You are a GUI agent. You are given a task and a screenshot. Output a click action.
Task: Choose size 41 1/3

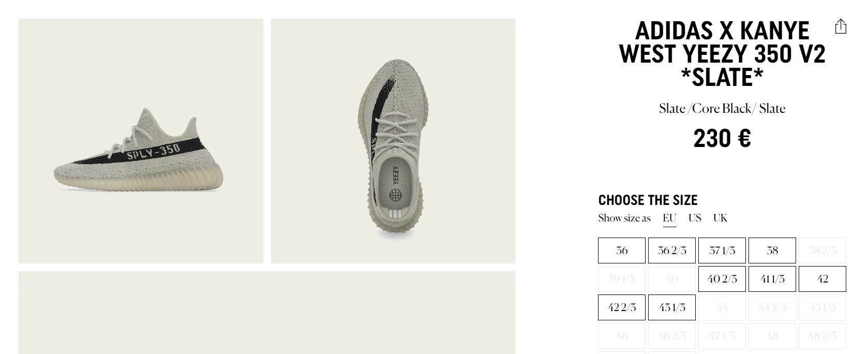pyautogui.click(x=772, y=279)
